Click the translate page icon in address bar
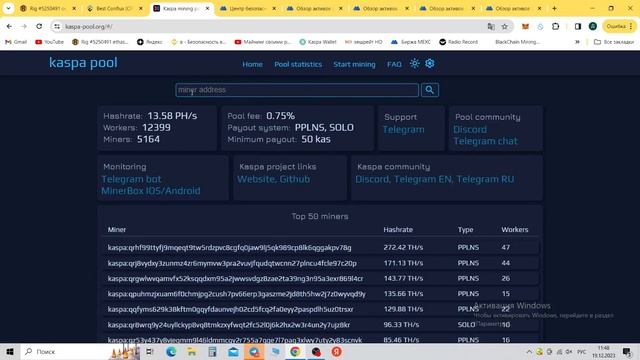Screen dimensions: 640x360 (491, 27)
